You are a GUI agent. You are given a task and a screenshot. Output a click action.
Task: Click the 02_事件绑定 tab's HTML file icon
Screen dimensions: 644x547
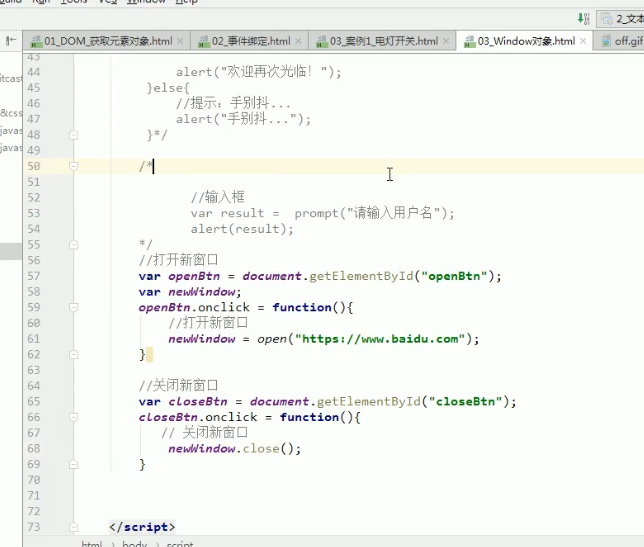(x=204, y=41)
